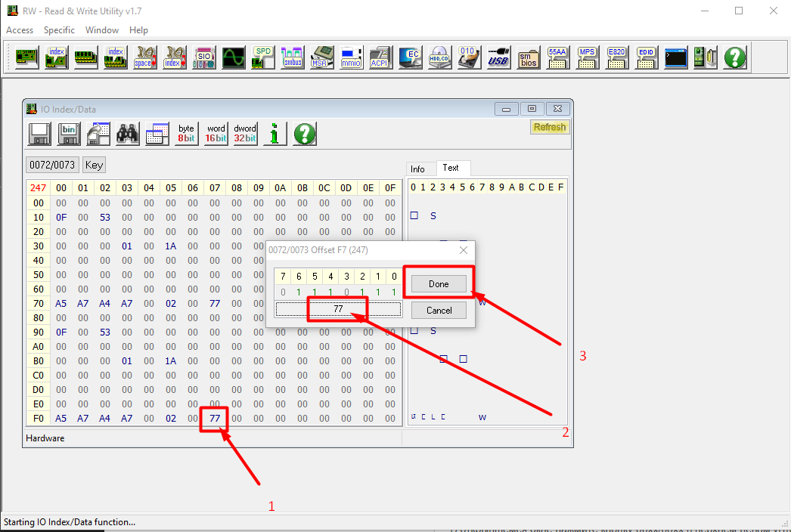Open the EDID toolbar icon

point(647,57)
